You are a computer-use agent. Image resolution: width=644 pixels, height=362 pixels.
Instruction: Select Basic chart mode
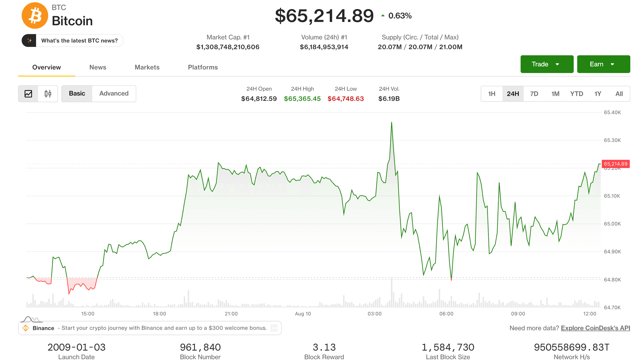[77, 94]
